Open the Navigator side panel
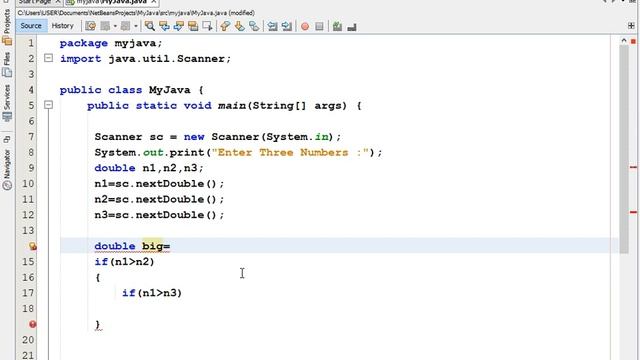Image resolution: width=640 pixels, height=360 pixels. [x=7, y=170]
